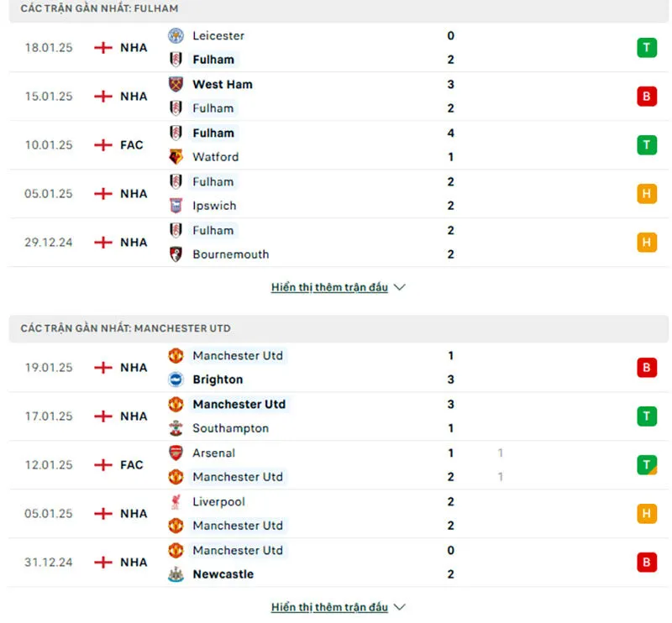This screenshot has width=672, height=623.
Task: Select the 'Các trận gần nhất: Fulham' header
Action: (100, 8)
